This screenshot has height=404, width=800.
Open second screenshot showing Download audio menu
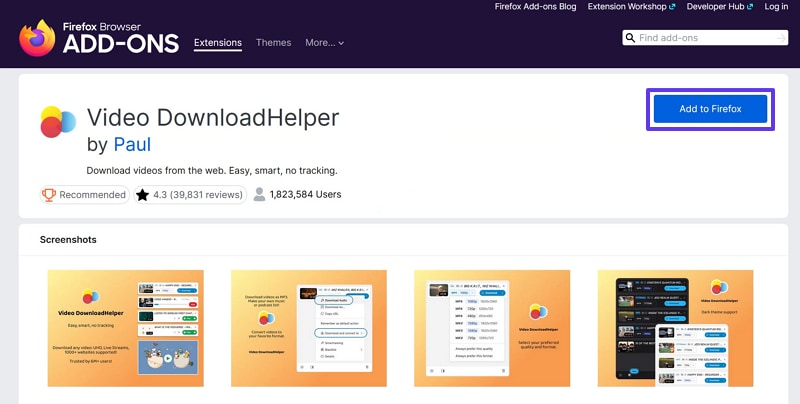coord(309,328)
